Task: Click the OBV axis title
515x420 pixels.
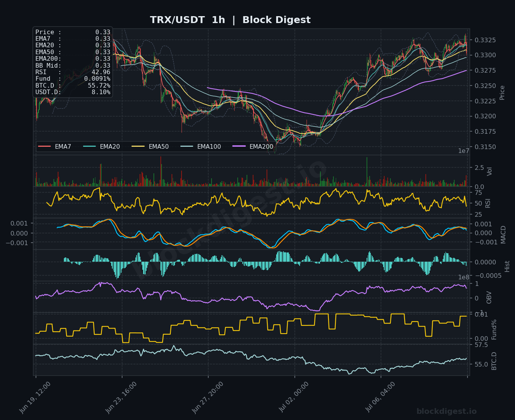Action: coord(489,297)
